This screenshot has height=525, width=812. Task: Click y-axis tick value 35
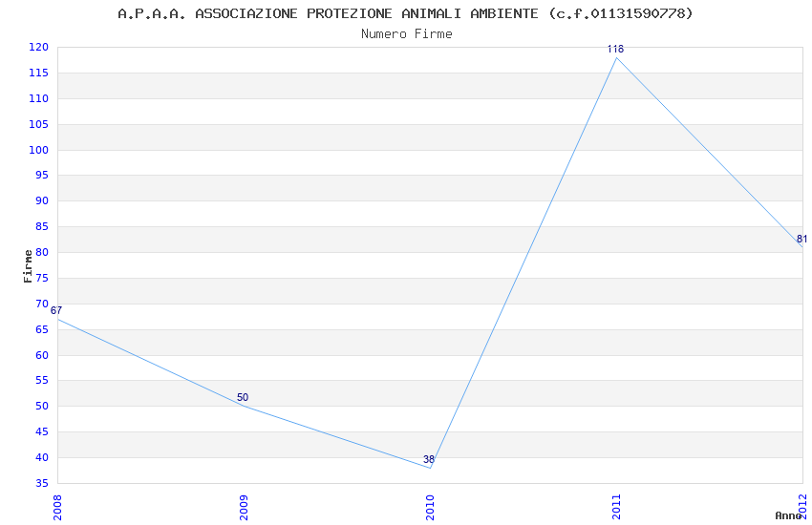pyautogui.click(x=42, y=483)
